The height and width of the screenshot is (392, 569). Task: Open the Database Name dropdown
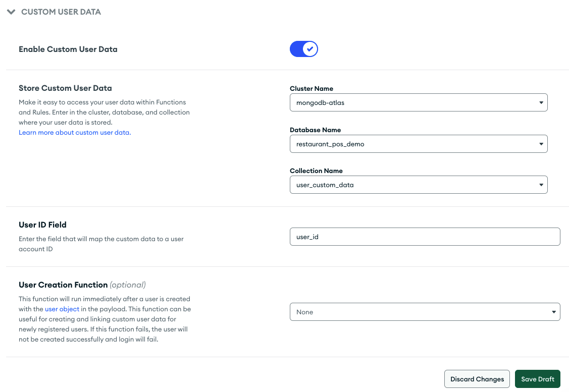419,144
